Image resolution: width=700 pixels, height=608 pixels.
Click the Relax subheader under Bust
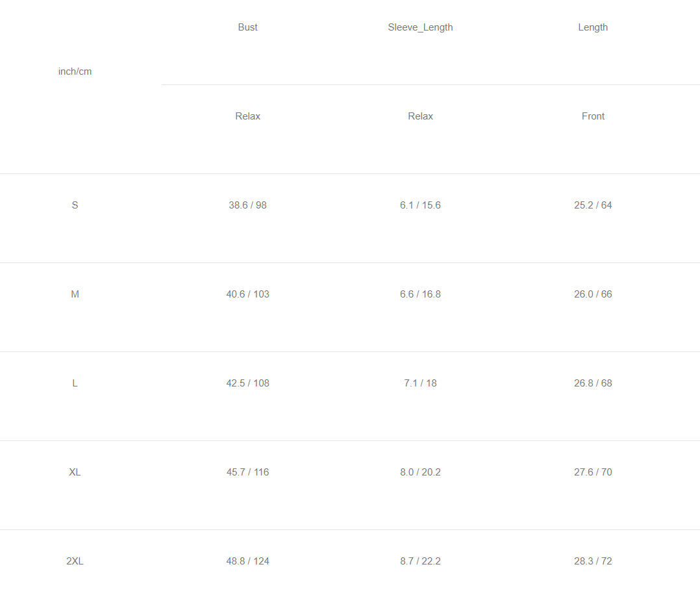248,116
